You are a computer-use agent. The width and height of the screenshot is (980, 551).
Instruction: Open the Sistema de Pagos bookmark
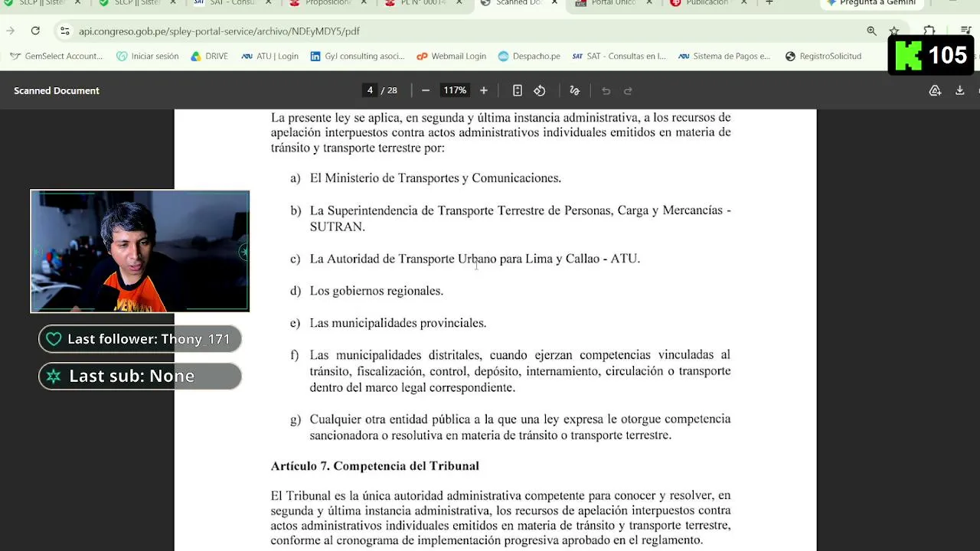point(724,56)
